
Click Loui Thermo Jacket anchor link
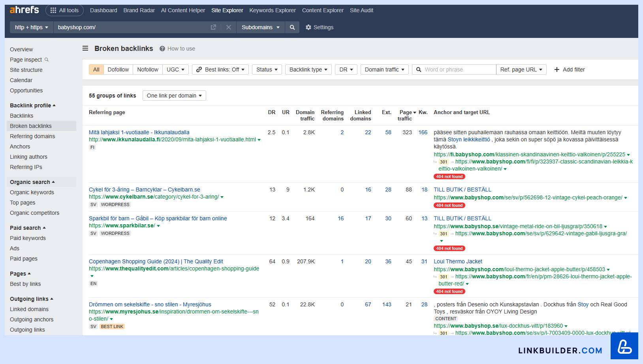tap(458, 261)
